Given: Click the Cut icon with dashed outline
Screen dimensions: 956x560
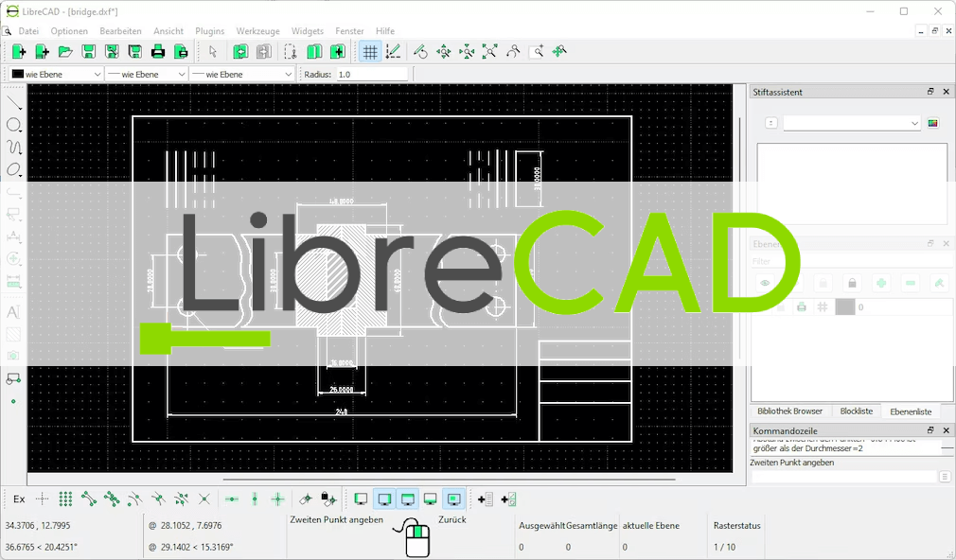Looking at the screenshot, I should coord(291,52).
